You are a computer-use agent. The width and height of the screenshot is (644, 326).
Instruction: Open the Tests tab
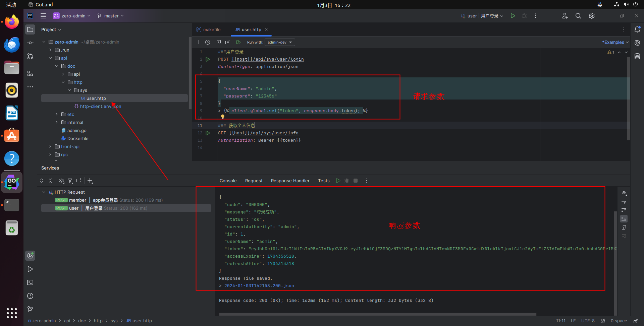pos(324,181)
